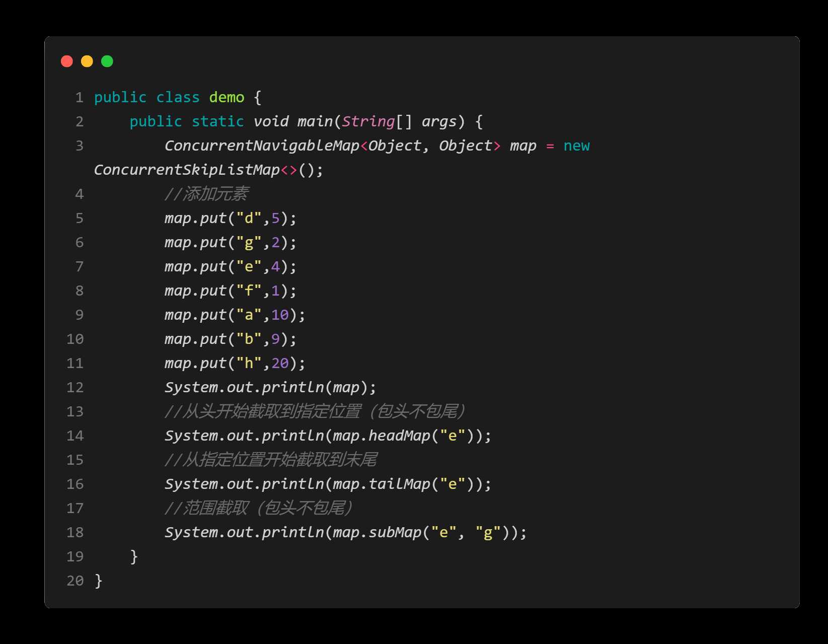This screenshot has height=644, width=828.
Task: Click the headMap("e") println line
Action: coord(328,436)
